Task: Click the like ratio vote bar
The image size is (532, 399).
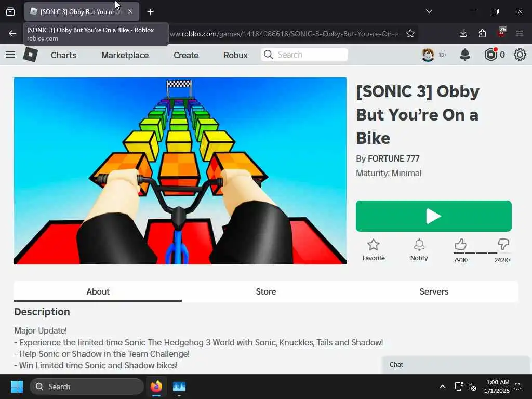Action: [482, 253]
